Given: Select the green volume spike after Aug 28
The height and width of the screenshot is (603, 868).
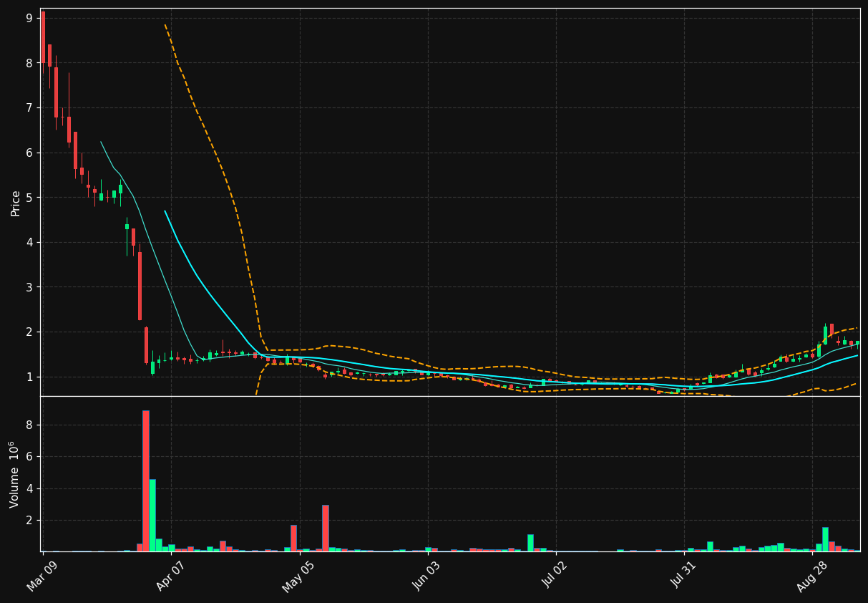Looking at the screenshot, I should pyautogui.click(x=825, y=539).
